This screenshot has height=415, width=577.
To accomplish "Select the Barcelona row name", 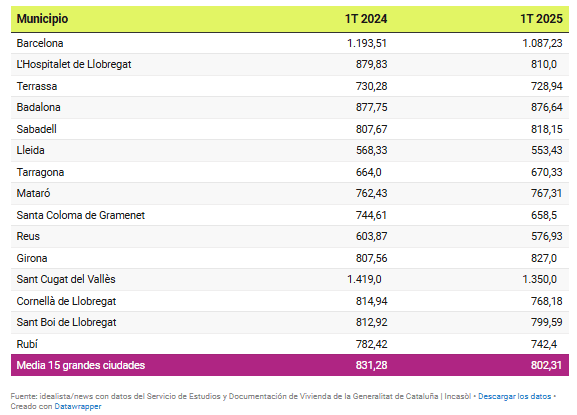I will tap(40, 43).
